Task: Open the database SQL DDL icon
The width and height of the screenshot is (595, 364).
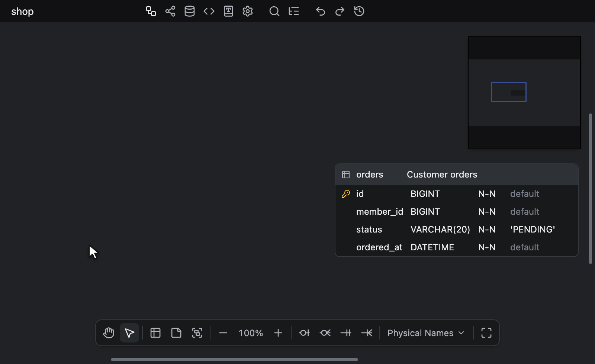Action: coord(190,11)
